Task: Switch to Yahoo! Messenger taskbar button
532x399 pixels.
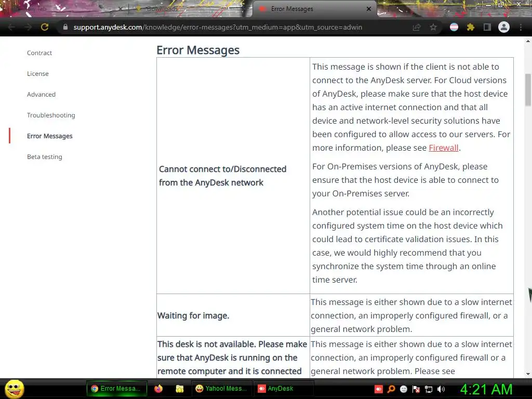Action: 222,389
